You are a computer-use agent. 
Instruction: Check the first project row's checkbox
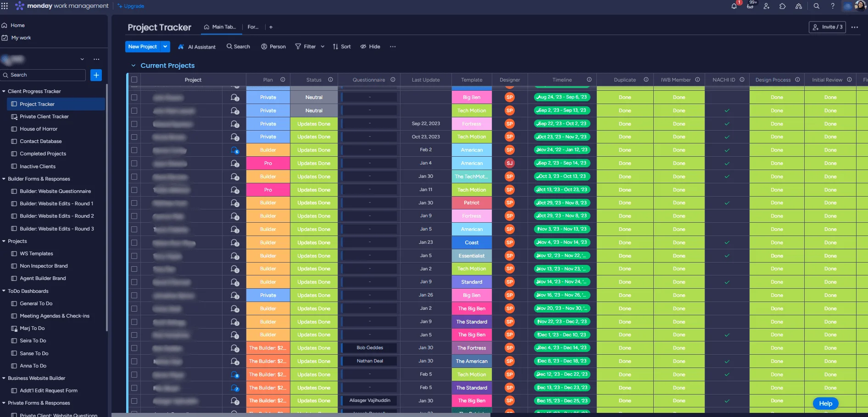(134, 97)
